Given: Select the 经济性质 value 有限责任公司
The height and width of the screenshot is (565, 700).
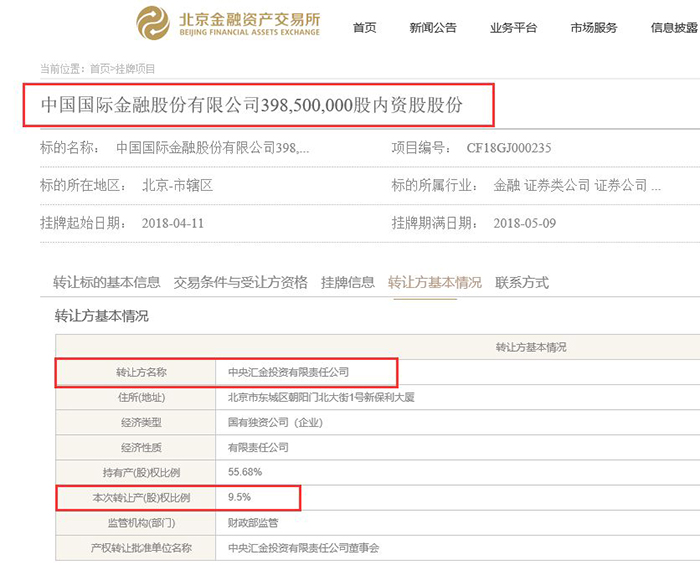Looking at the screenshot, I should (258, 447).
